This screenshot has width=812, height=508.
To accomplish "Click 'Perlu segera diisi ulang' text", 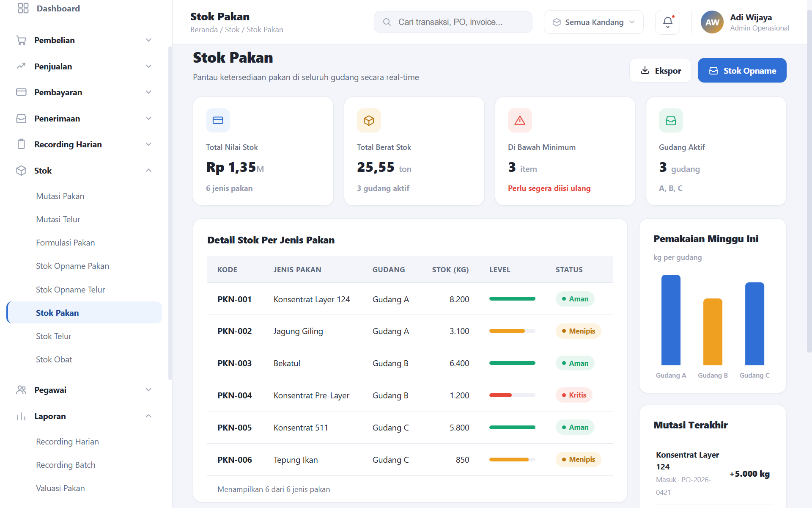I will point(549,188).
